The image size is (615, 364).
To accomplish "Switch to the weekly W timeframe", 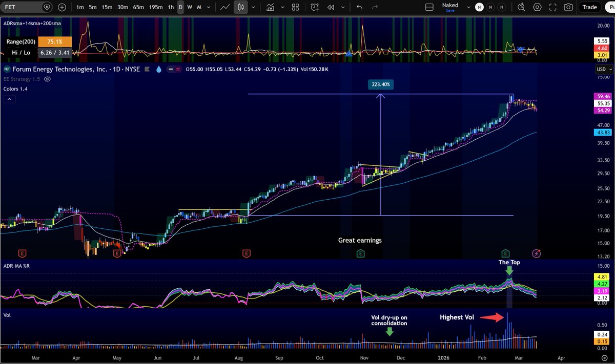I will tap(190, 7).
